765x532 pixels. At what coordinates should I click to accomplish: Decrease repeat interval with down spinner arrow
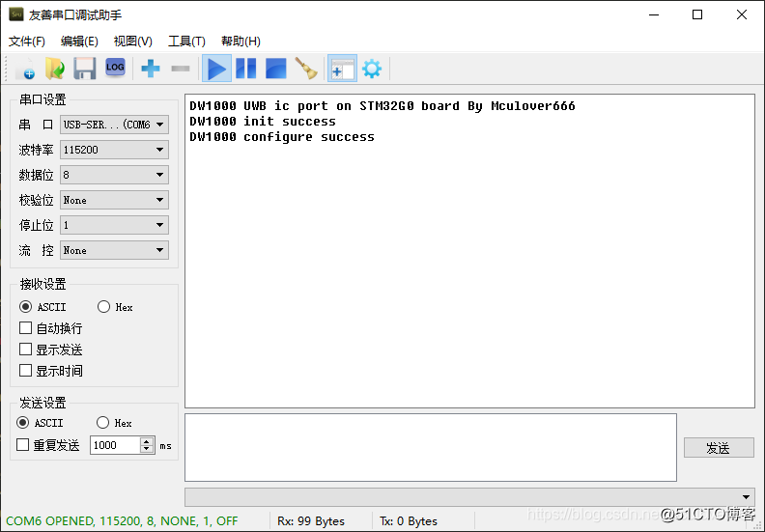(147, 449)
